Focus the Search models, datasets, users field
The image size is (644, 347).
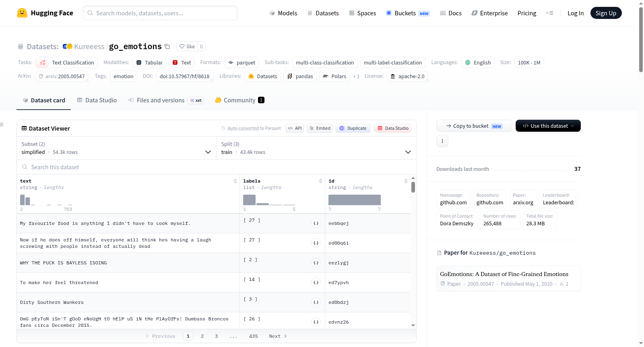coord(160,13)
